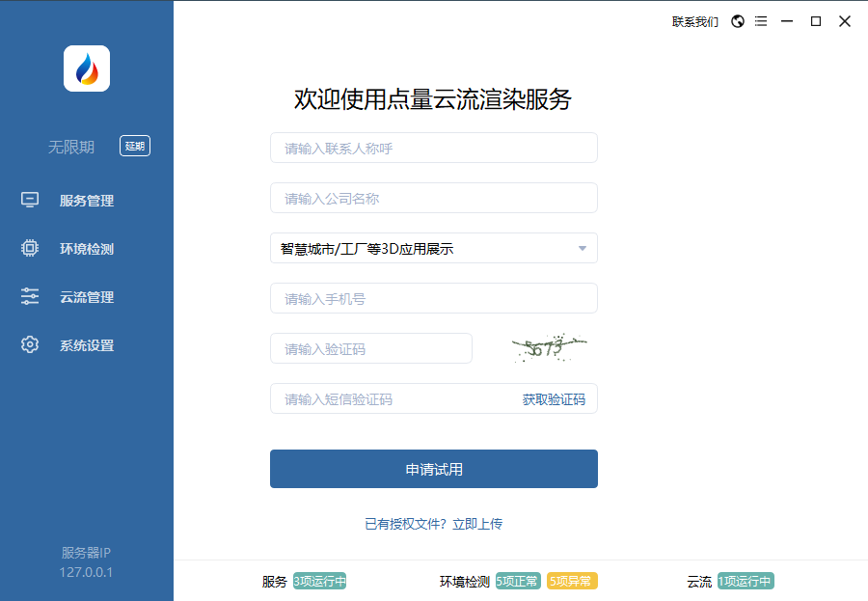The image size is (868, 601).
Task: Focus the 请输入联系人称呼 field
Action: tap(434, 149)
